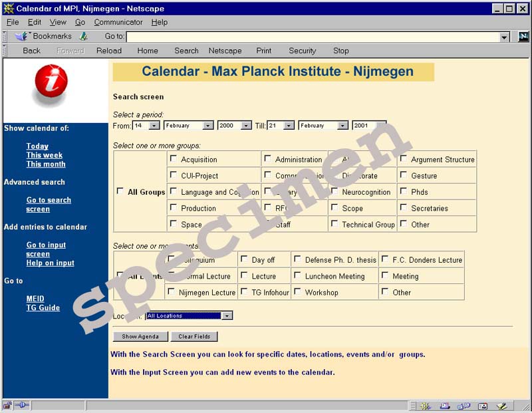Screen dimensions: 532x413
Task: Click the Clear Fields button
Action: (194, 337)
